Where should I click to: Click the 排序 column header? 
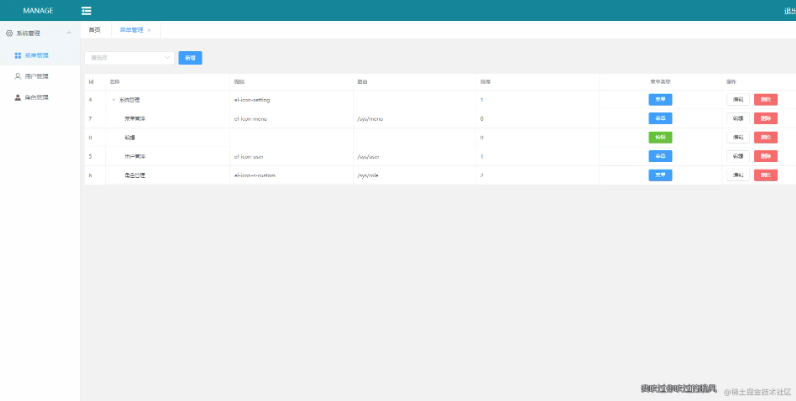[x=485, y=82]
